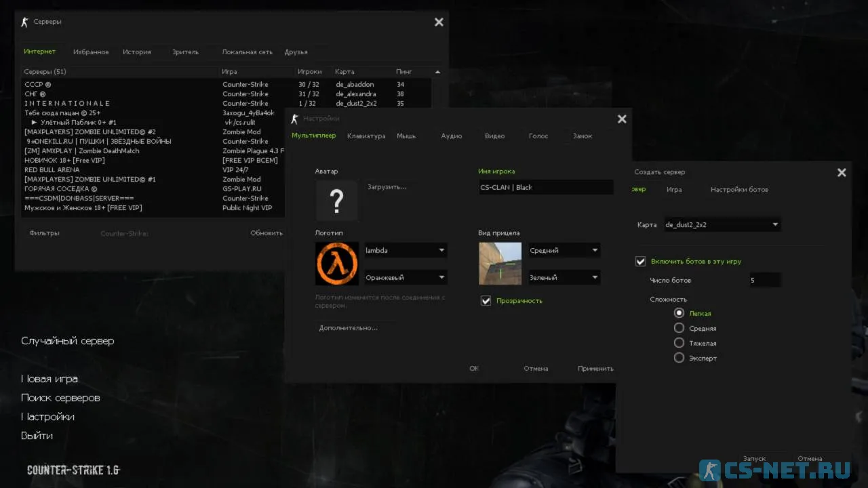This screenshot has height=488, width=868.
Task: Select the I N T E R N A T I O N A L E server
Action: 227,104
